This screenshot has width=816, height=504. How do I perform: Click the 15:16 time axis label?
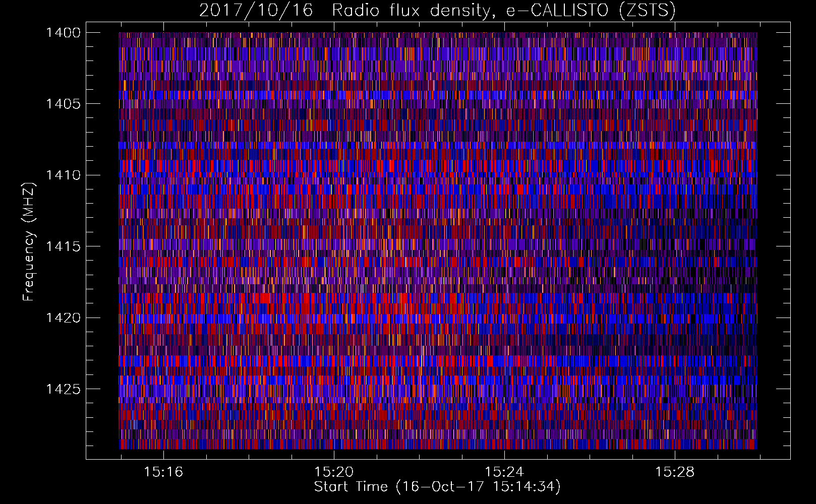pyautogui.click(x=163, y=472)
